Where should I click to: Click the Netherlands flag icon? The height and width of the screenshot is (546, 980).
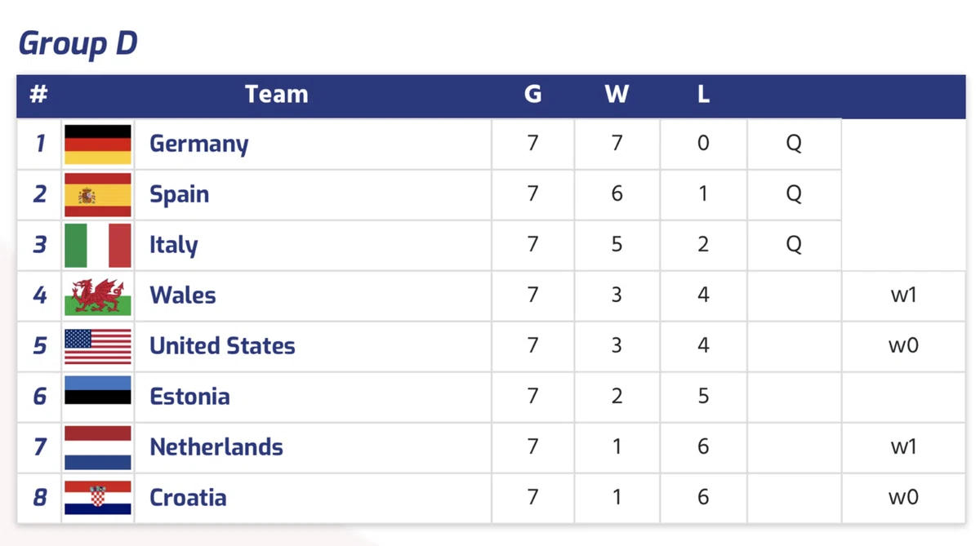pos(98,447)
